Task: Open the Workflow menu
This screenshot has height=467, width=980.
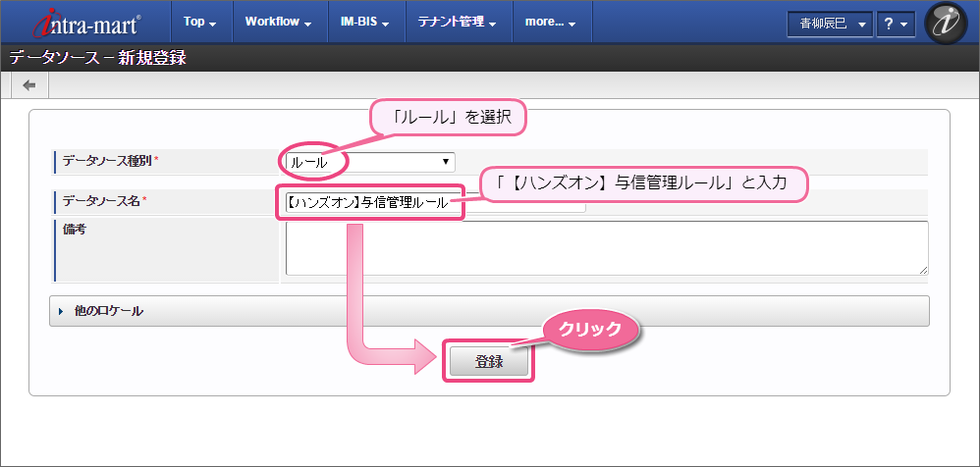Action: [278, 22]
